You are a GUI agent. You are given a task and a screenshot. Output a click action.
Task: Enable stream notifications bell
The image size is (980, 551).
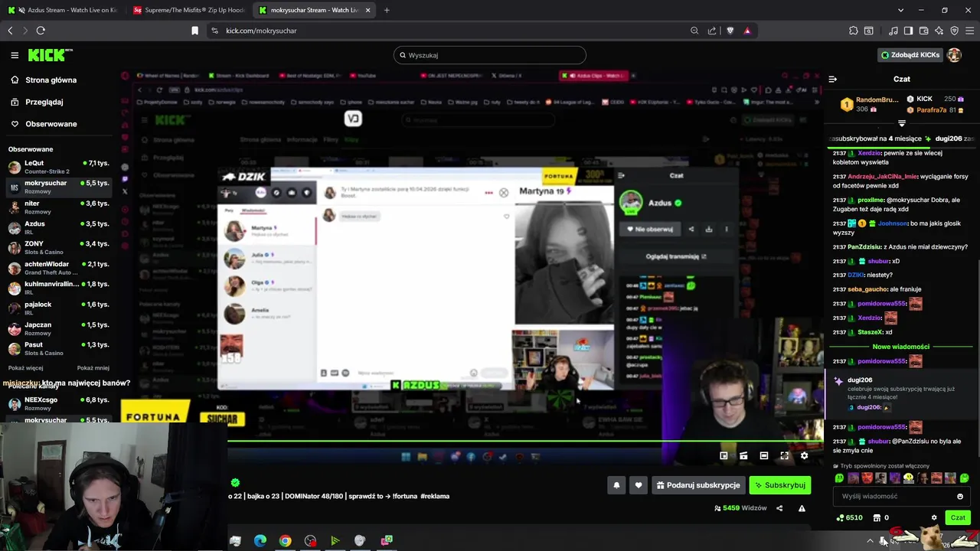click(x=616, y=485)
